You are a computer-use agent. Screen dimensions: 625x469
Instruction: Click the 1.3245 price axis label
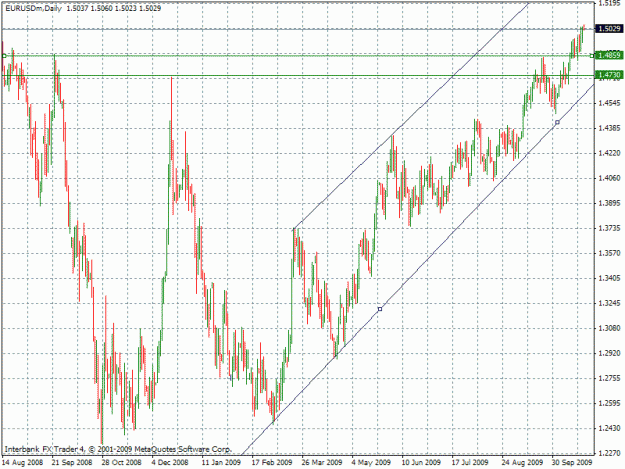(x=609, y=303)
